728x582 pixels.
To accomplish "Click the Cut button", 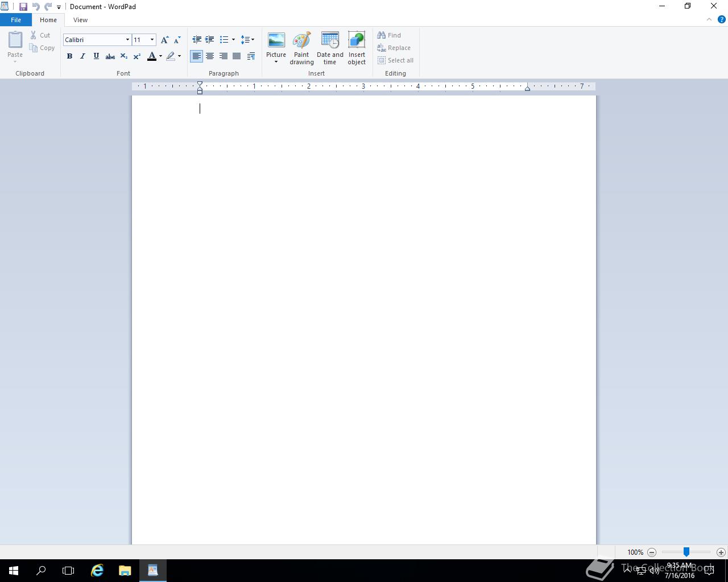I will (40, 35).
